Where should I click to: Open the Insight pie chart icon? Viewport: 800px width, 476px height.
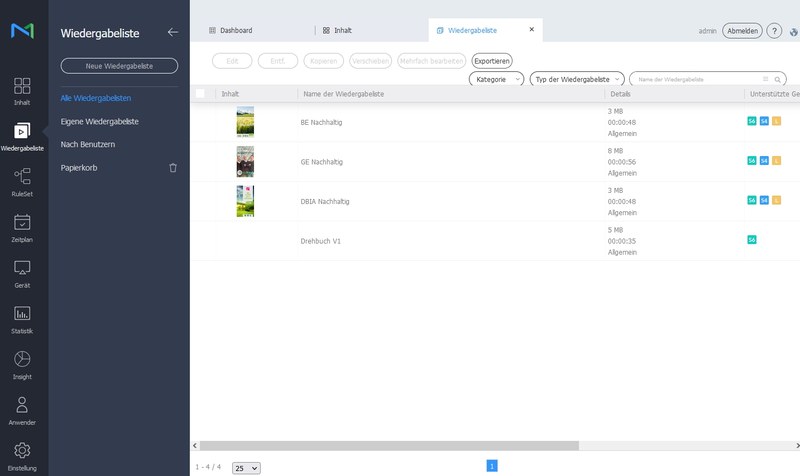pos(22,364)
